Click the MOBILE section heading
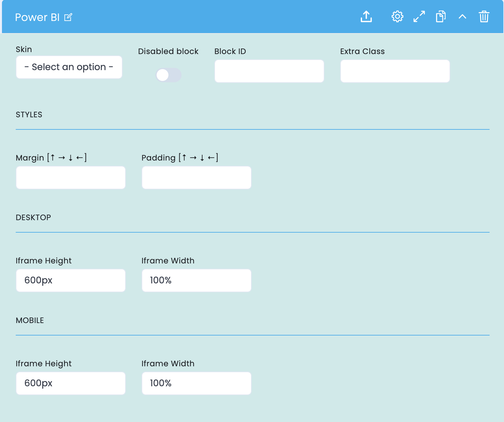The height and width of the screenshot is (422, 504). click(30, 320)
